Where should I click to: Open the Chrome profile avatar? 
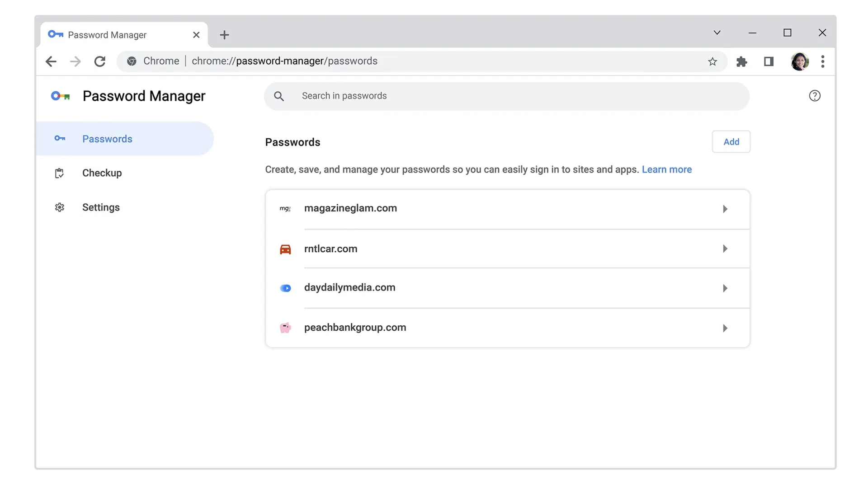(x=800, y=61)
